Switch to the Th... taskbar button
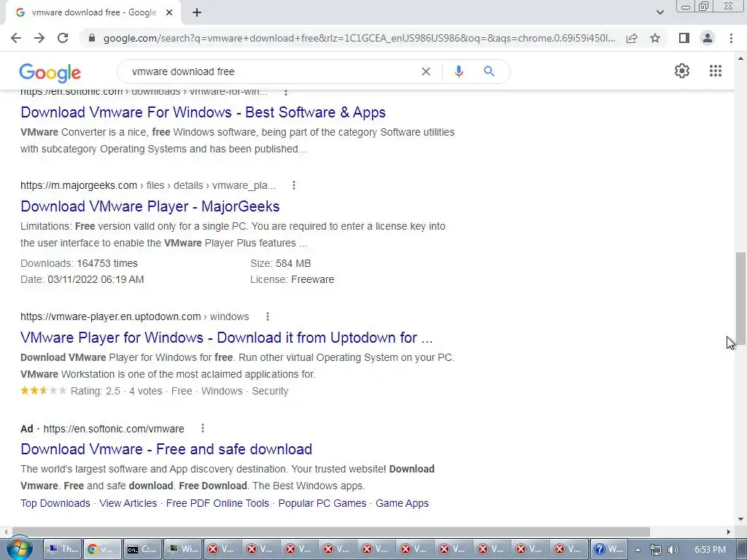 pyautogui.click(x=63, y=549)
